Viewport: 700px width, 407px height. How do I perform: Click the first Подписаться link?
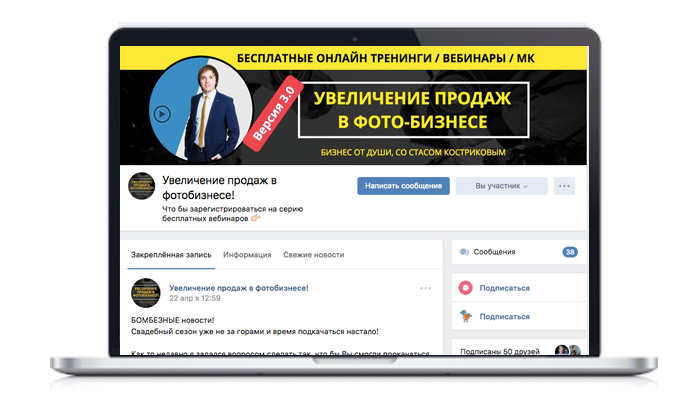coord(504,288)
